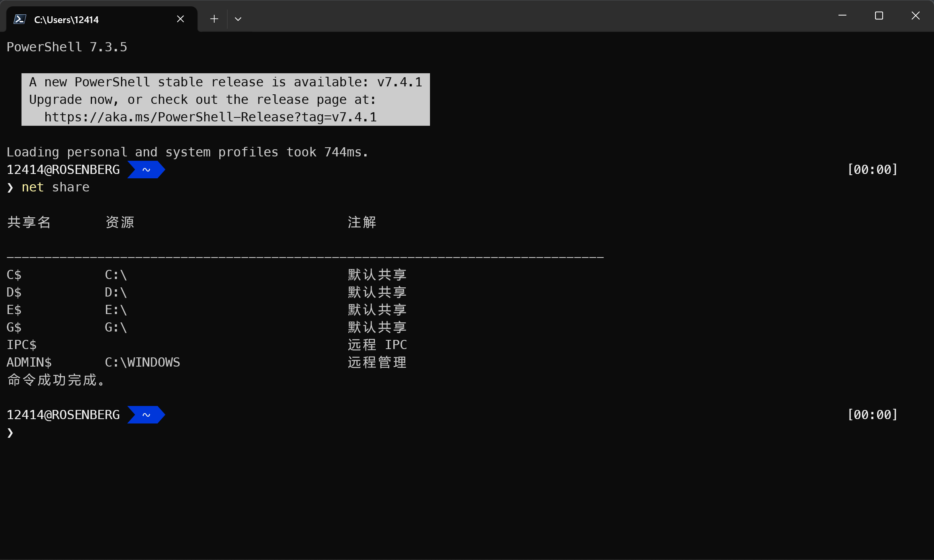The width and height of the screenshot is (934, 560).
Task: Click the 'net share' command text
Action: click(x=56, y=187)
